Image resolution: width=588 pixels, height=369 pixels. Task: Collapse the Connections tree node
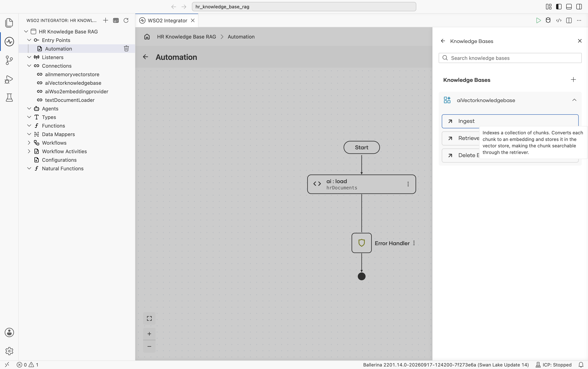[x=29, y=66]
